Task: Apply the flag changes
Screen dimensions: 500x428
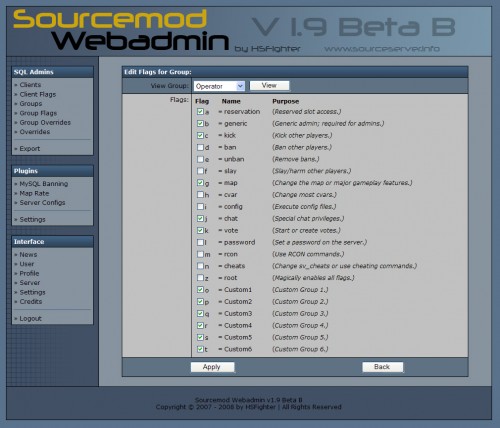Action: (212, 367)
